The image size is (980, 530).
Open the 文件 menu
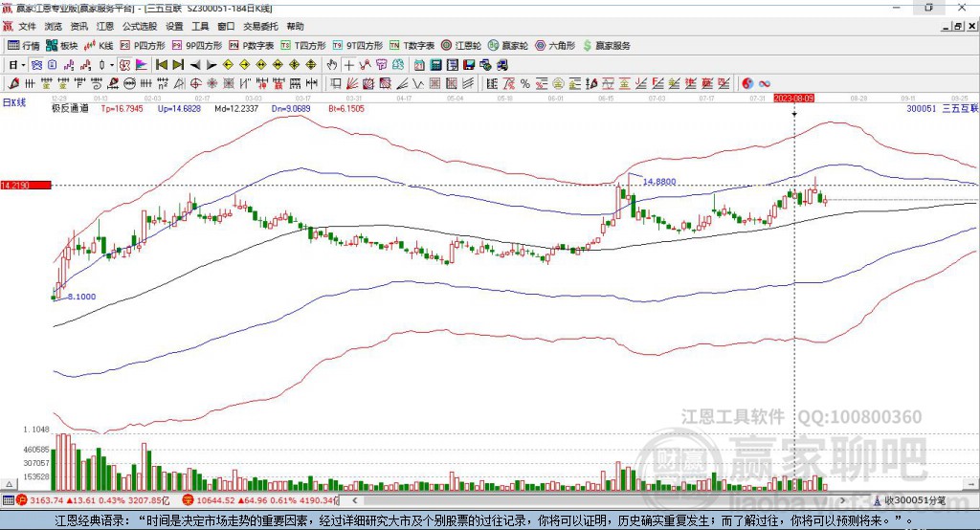tap(27, 26)
